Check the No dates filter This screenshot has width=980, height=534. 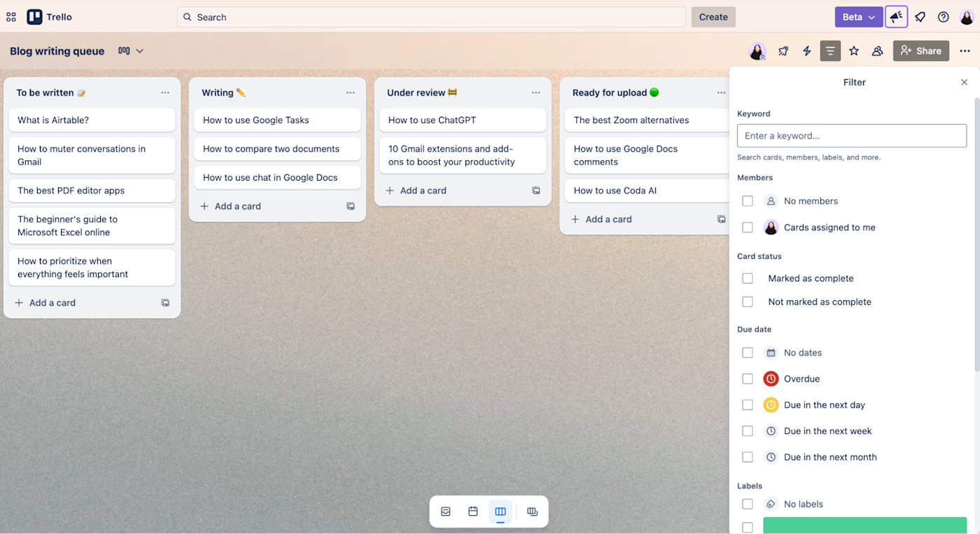748,353
